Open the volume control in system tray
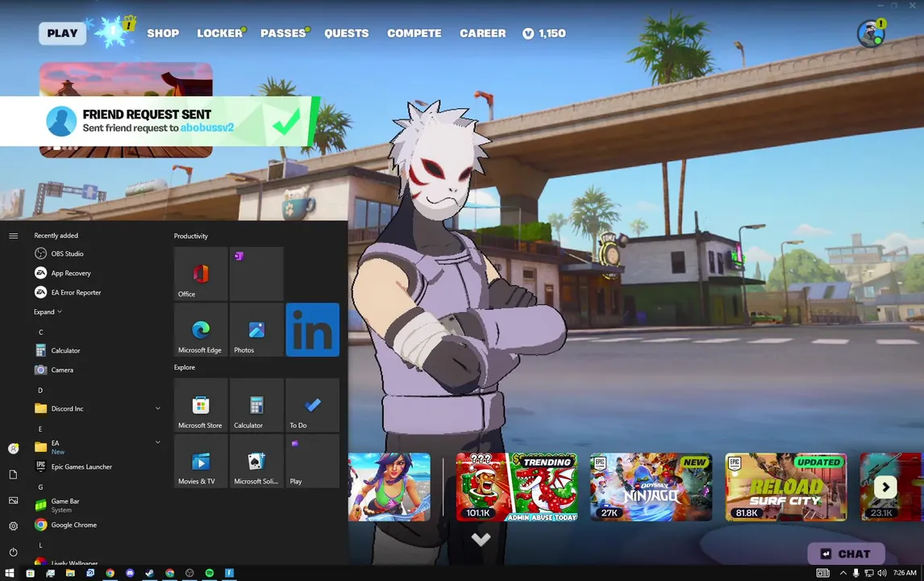The image size is (924, 581). 882,573
